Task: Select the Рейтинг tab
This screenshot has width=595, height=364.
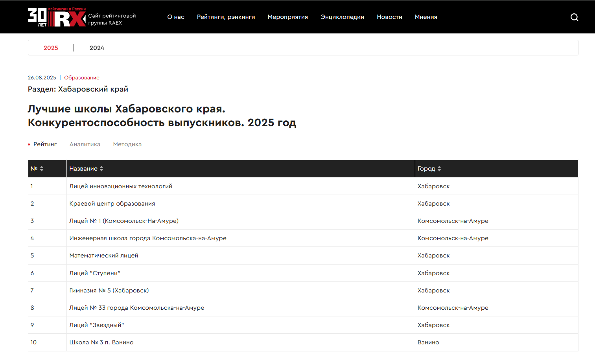Action: click(45, 144)
